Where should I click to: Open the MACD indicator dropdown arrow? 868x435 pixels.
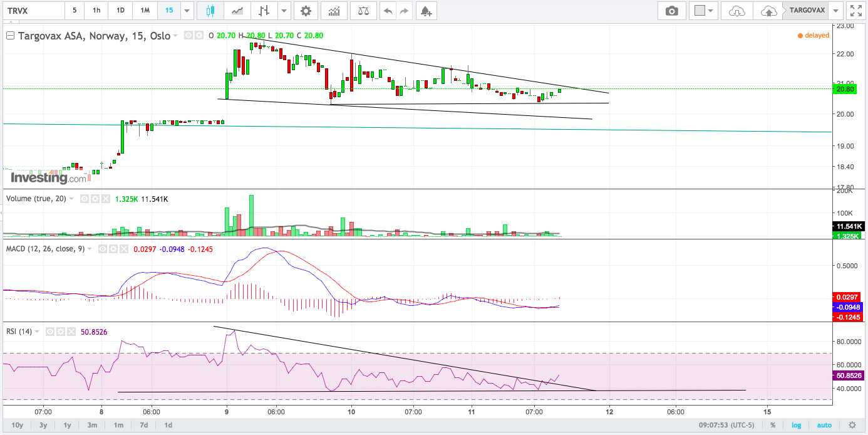coord(90,249)
